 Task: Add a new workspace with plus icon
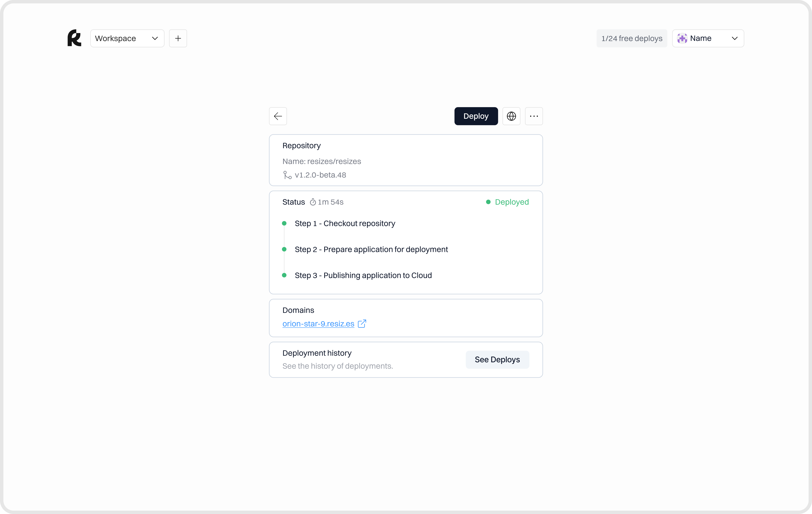pyautogui.click(x=178, y=39)
